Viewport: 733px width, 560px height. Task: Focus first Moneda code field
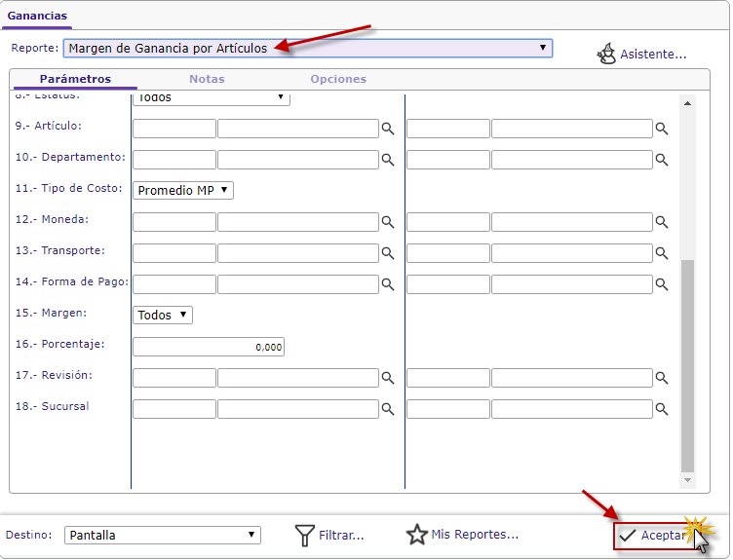pos(174,222)
